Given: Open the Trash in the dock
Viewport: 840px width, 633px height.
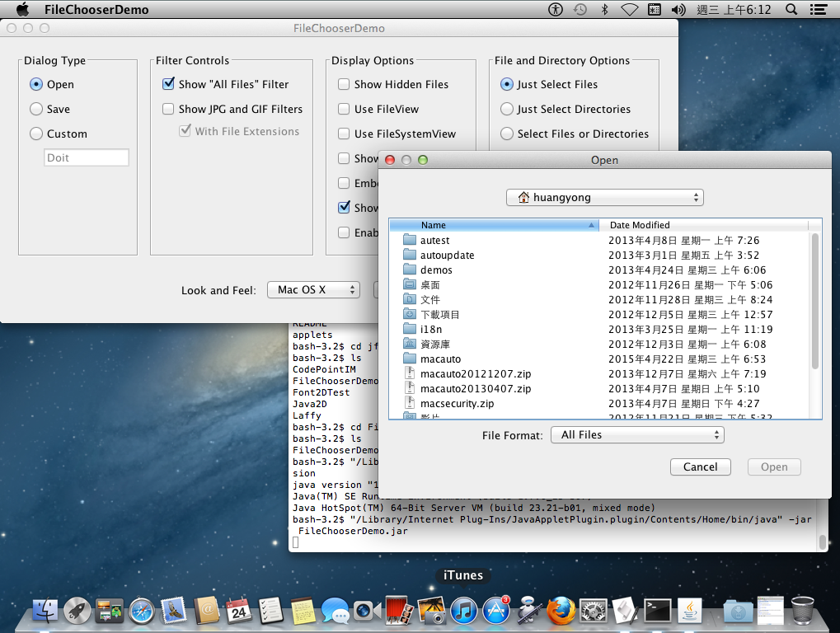Looking at the screenshot, I should [802, 611].
